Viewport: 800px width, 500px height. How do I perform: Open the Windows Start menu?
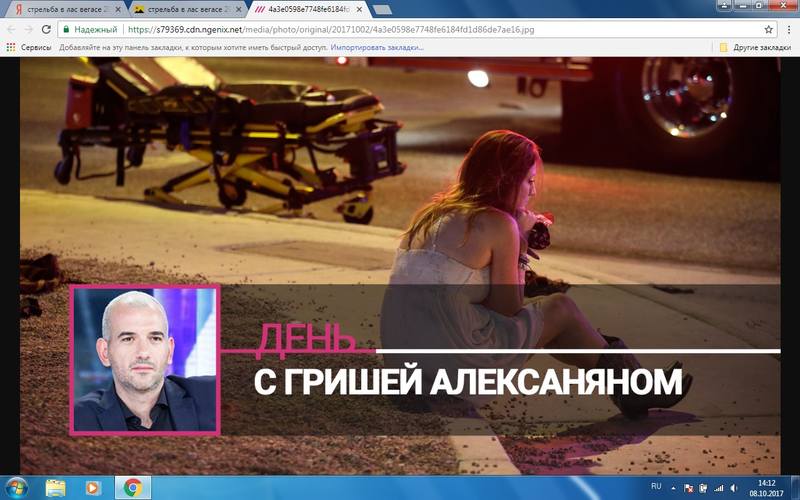tap(16, 488)
